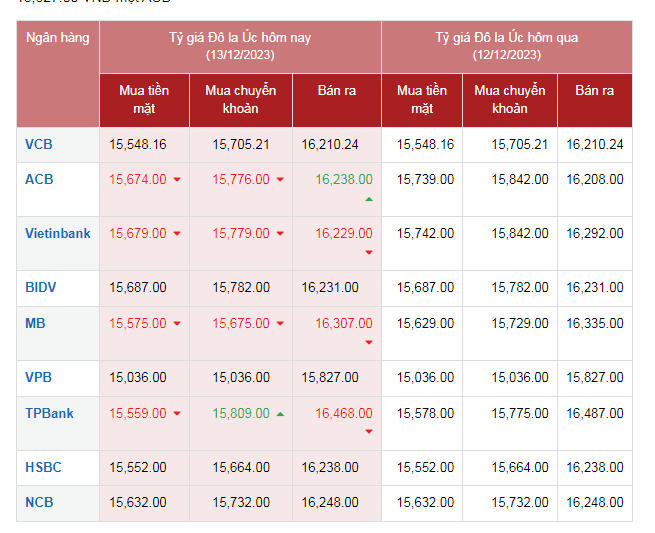Click red down arrow under Vietinbank 16,229.00

pyautogui.click(x=368, y=253)
